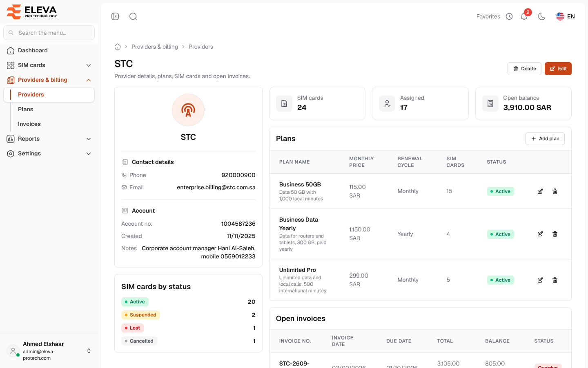Click the Delete provider button

pyautogui.click(x=524, y=69)
